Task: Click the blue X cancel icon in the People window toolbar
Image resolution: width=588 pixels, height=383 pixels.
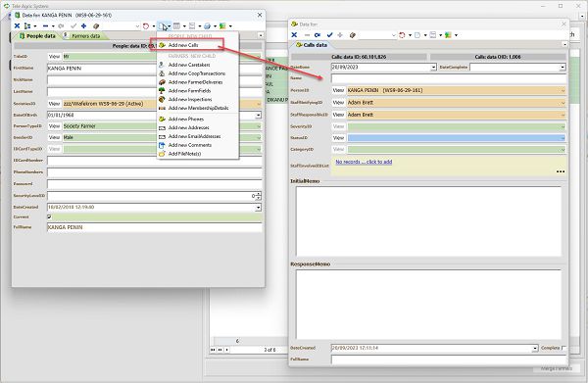Action: pyautogui.click(x=17, y=25)
